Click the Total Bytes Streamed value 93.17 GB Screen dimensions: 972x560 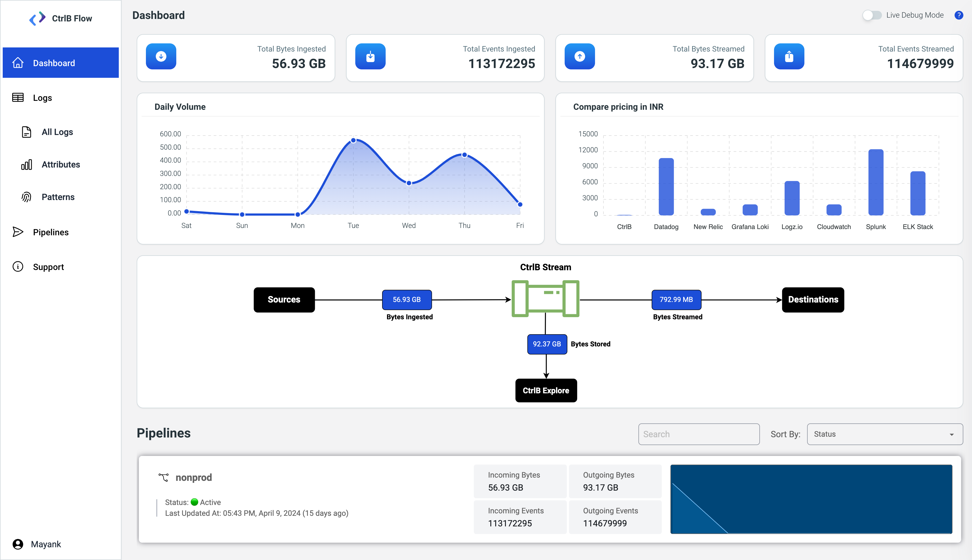click(717, 63)
